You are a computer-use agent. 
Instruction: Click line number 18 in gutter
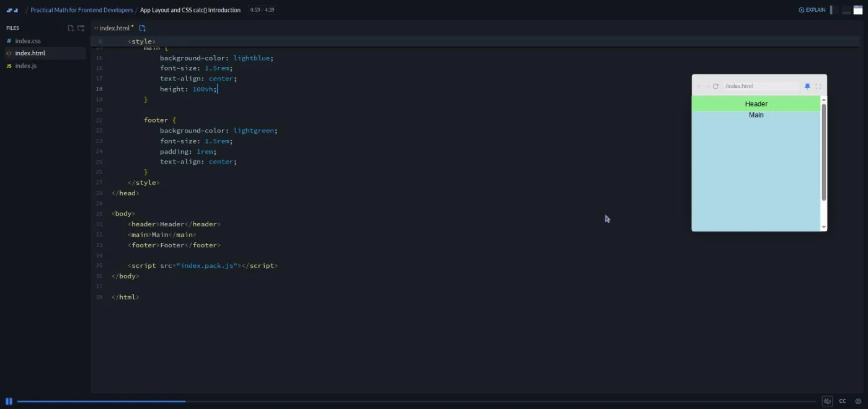99,89
